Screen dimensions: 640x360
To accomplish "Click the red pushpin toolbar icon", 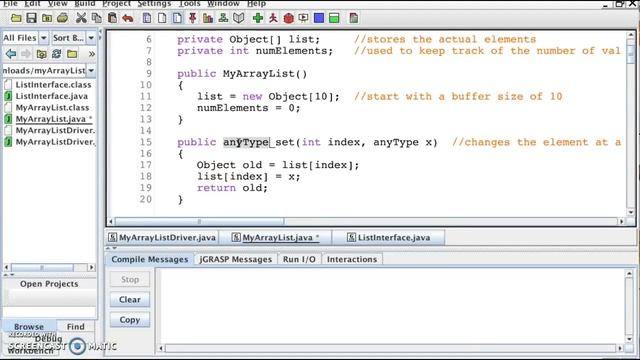I will [x=192, y=18].
